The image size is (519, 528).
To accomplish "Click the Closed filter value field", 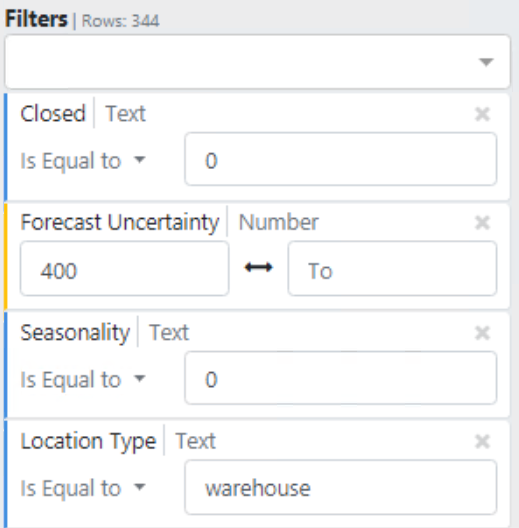I will pyautogui.click(x=340, y=159).
